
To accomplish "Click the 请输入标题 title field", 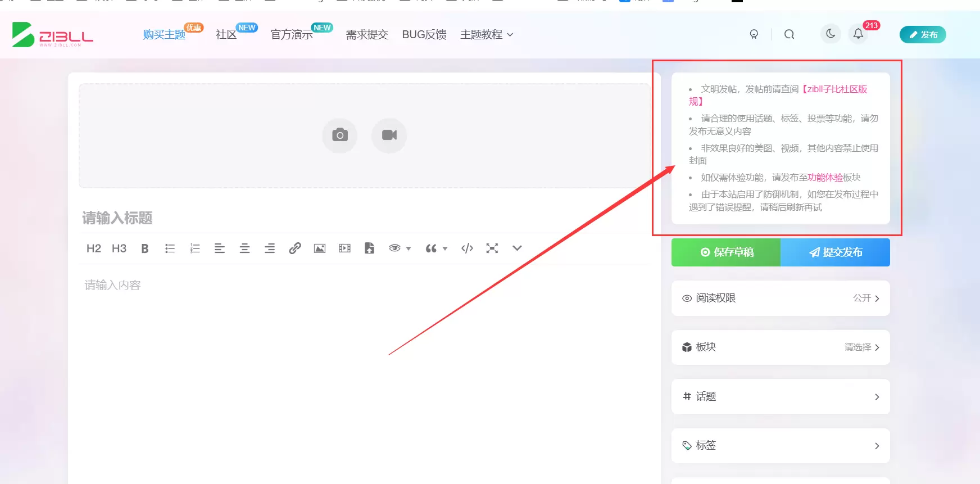I will tap(364, 218).
